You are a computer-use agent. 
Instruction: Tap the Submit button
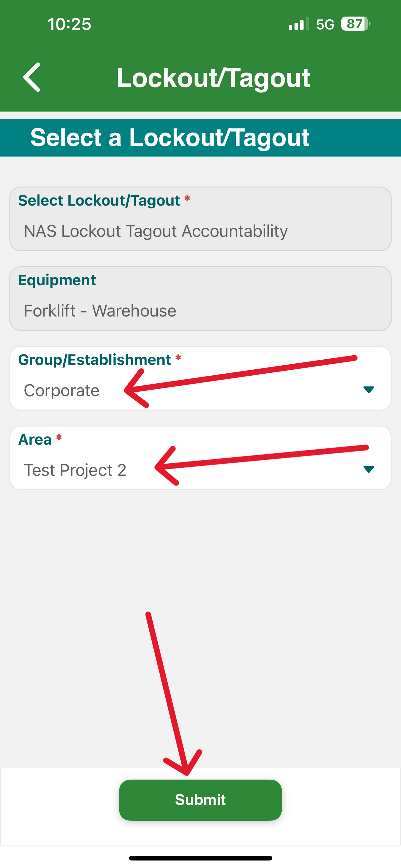click(200, 800)
